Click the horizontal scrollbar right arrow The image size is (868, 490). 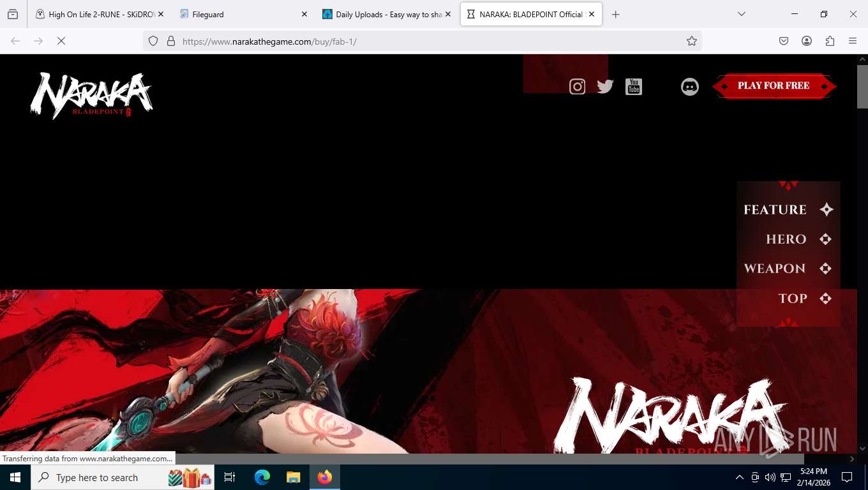click(x=852, y=459)
